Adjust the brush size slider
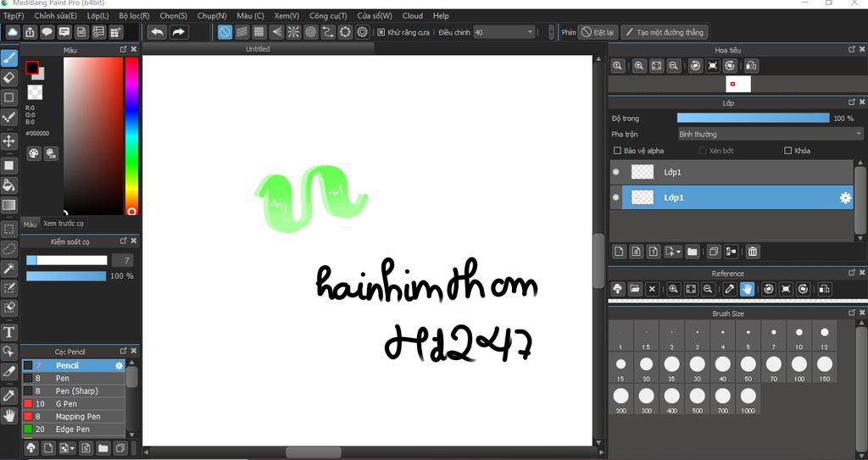 pyautogui.click(x=66, y=260)
